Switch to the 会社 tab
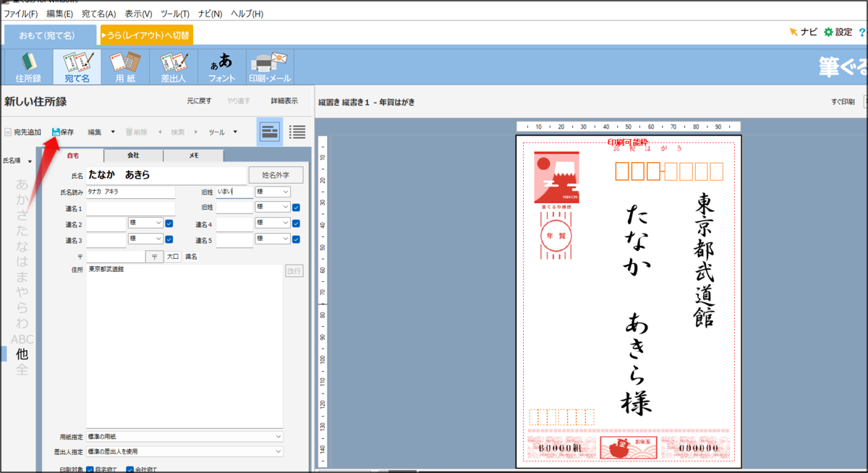The image size is (868, 473). tap(133, 155)
